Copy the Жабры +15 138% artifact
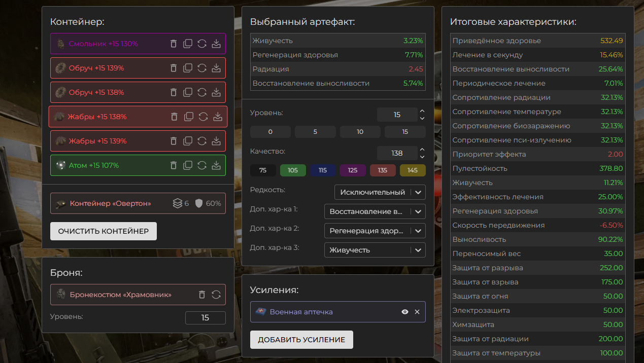This screenshot has width=644, height=363. pyautogui.click(x=189, y=117)
